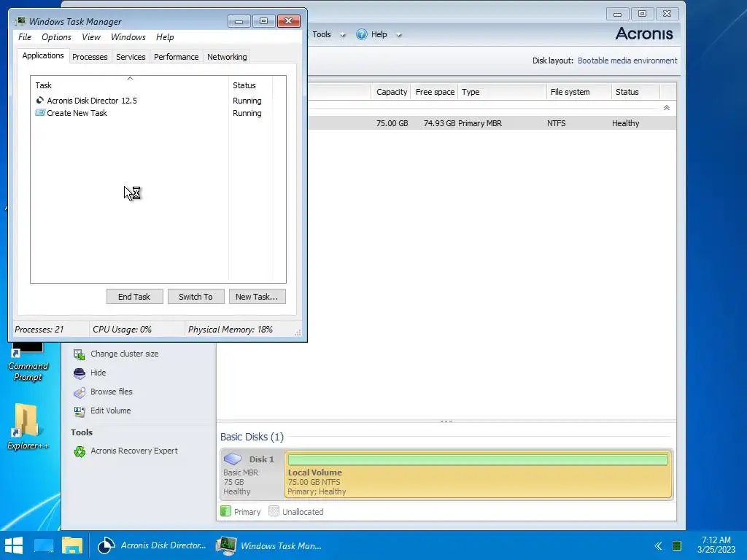Viewport: 747px width, 560px height.
Task: Click the Browse files icon
Action: pyautogui.click(x=79, y=392)
